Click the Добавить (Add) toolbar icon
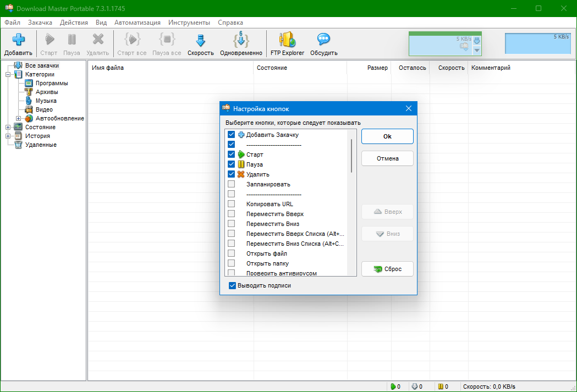The height and width of the screenshot is (392, 577). point(18,40)
